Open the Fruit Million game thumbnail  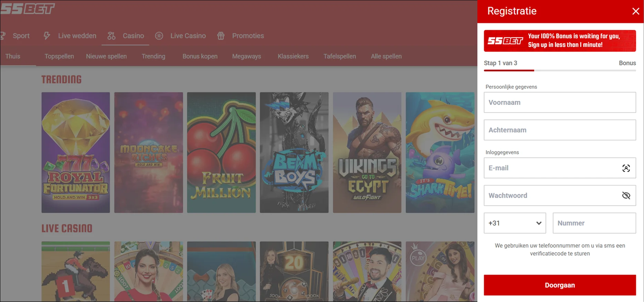(x=221, y=152)
